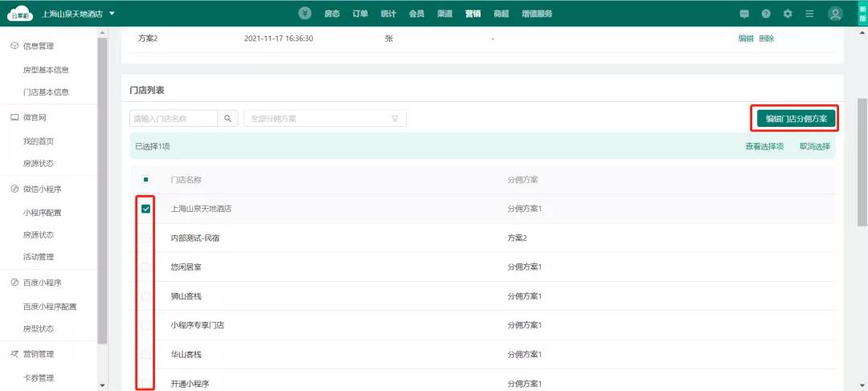Open the 商超 menu
The width and height of the screenshot is (868, 391).
(501, 14)
